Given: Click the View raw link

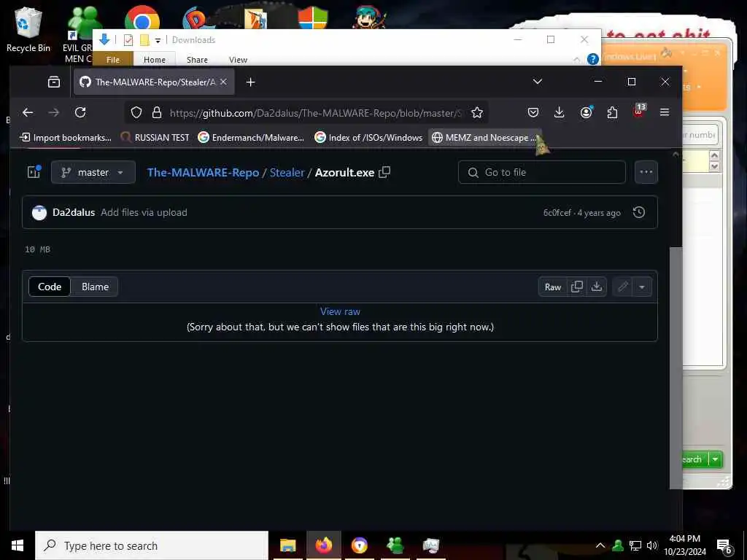Looking at the screenshot, I should tap(340, 311).
